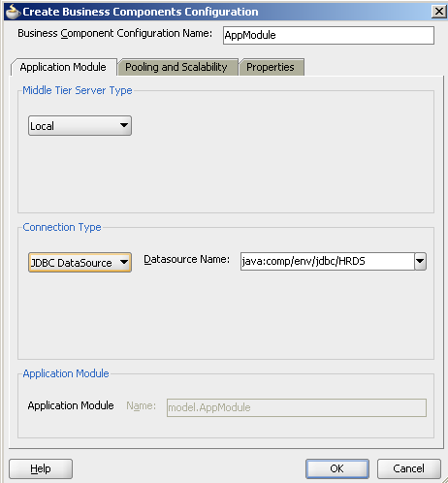Click the disabled model.AppModule name field
Image resolution: width=448 pixels, height=483 pixels.
click(297, 407)
